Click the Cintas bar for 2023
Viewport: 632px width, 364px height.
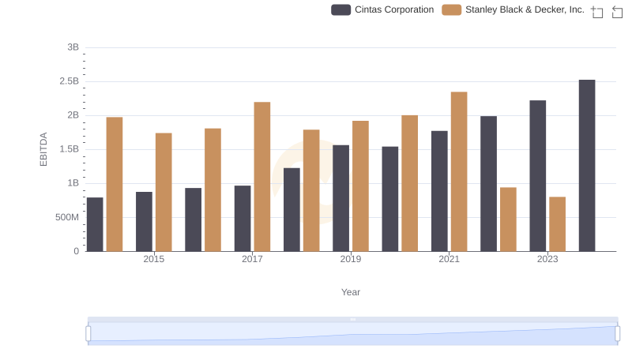coord(538,176)
